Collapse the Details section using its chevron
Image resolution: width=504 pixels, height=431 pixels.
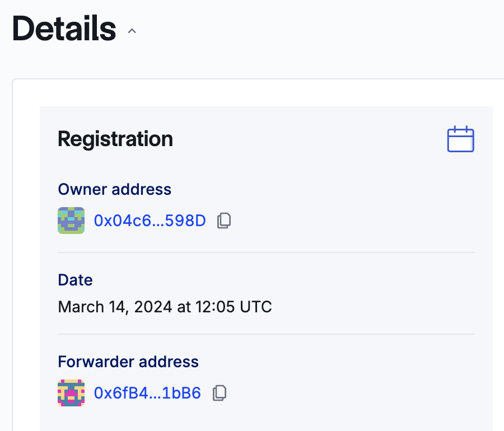(132, 31)
